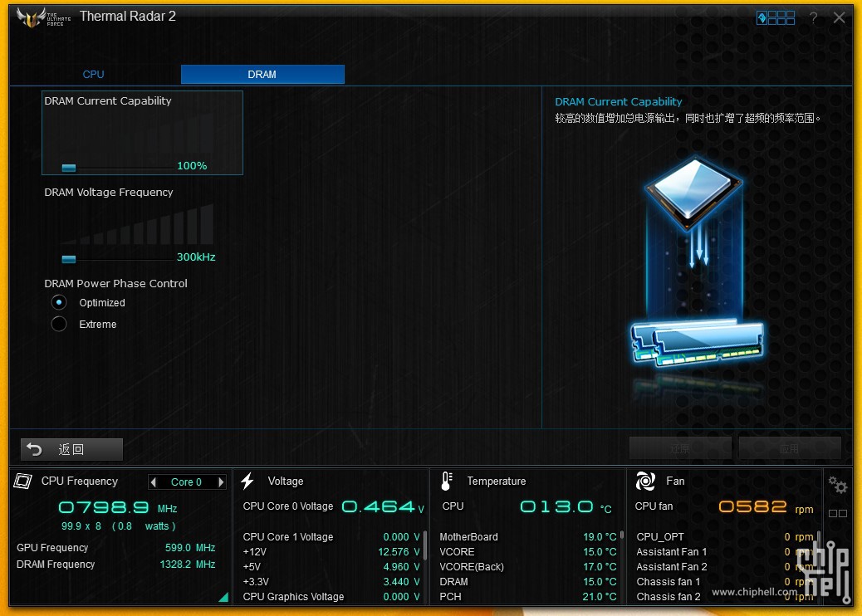This screenshot has width=862, height=616.
Task: Click the two-squares layout icon below the gears
Action: (838, 513)
